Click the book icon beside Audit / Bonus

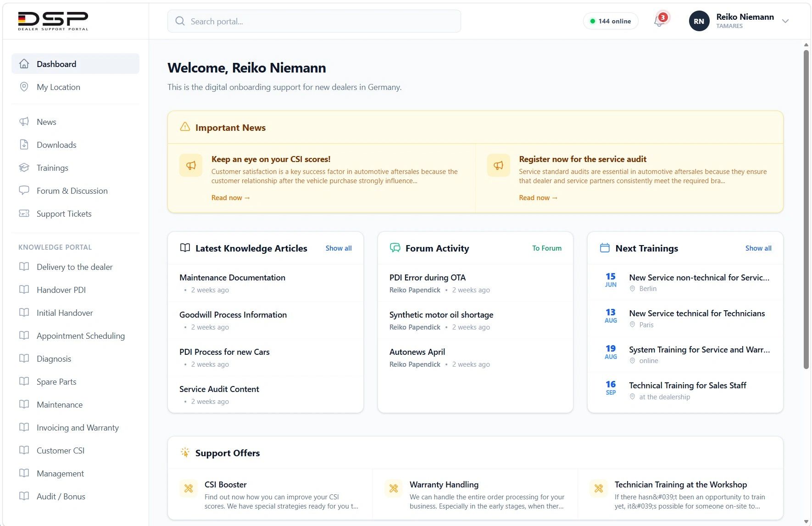click(24, 496)
